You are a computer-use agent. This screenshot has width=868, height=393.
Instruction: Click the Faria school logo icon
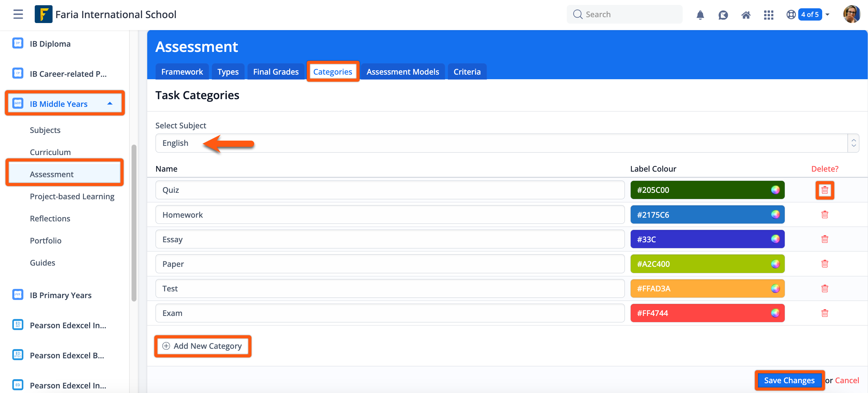(43, 14)
